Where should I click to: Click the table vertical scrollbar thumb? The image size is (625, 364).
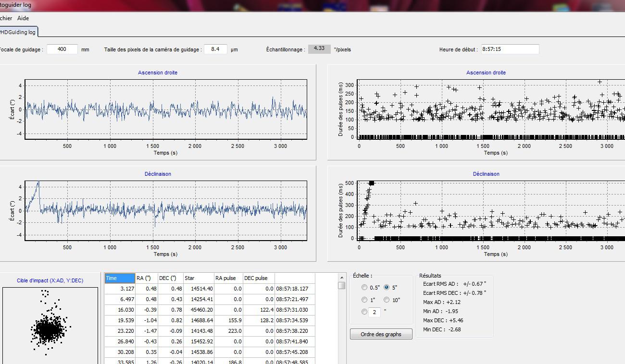342,285
